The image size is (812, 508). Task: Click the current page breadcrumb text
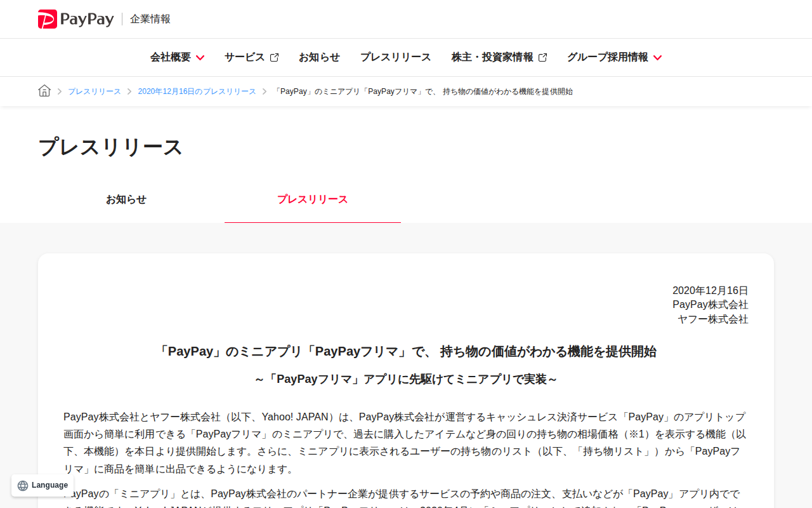click(x=424, y=91)
